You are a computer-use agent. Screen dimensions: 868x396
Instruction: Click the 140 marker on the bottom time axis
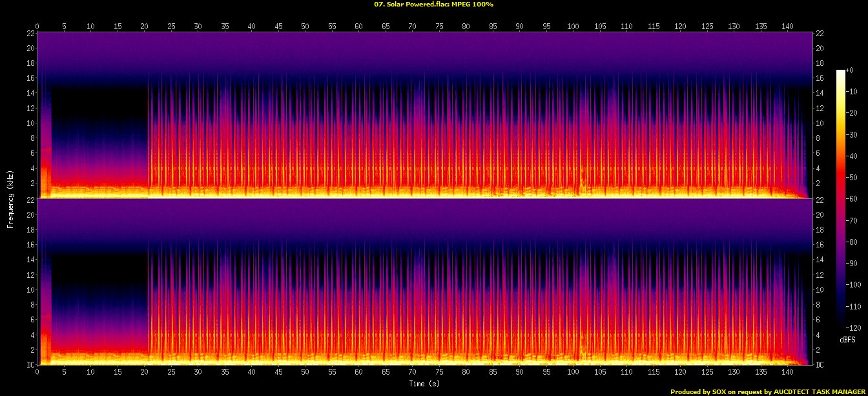pyautogui.click(x=787, y=373)
